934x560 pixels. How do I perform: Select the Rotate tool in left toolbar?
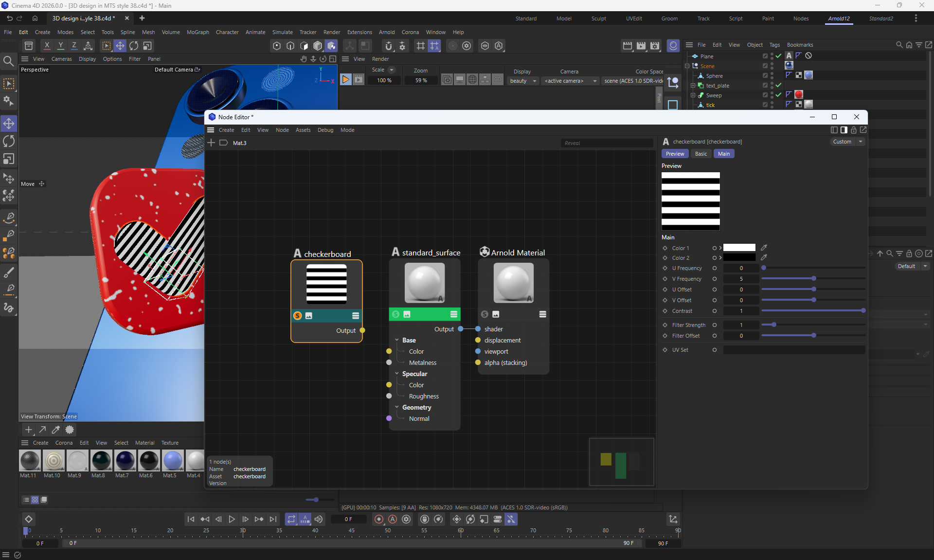point(9,141)
